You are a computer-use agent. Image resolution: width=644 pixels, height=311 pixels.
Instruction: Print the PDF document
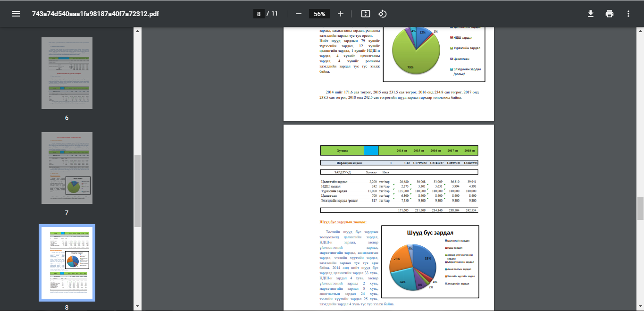610,14
